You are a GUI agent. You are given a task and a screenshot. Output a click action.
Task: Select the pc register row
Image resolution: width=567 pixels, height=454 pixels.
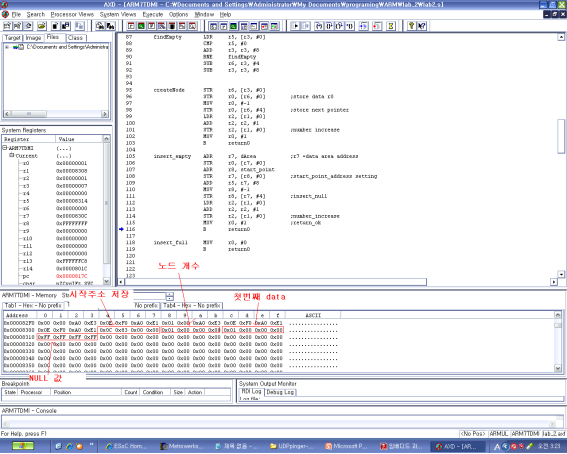pyautogui.click(x=53, y=276)
